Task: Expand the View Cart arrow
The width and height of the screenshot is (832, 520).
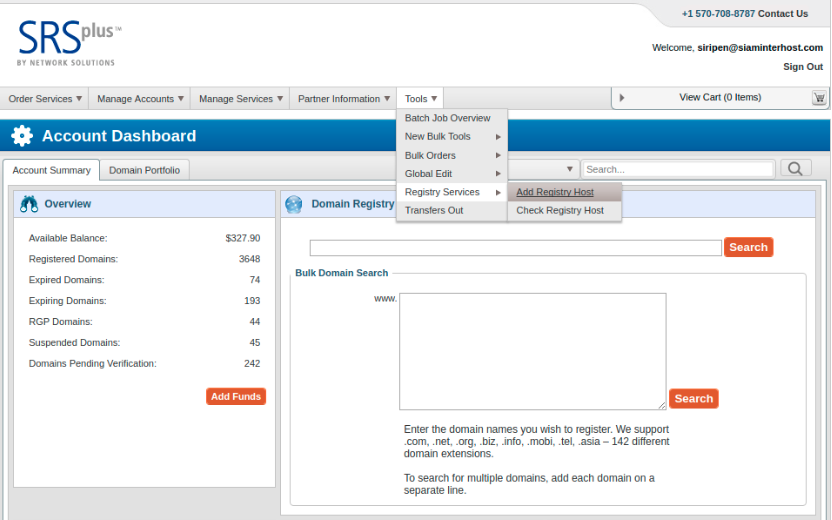Action: pos(622,98)
